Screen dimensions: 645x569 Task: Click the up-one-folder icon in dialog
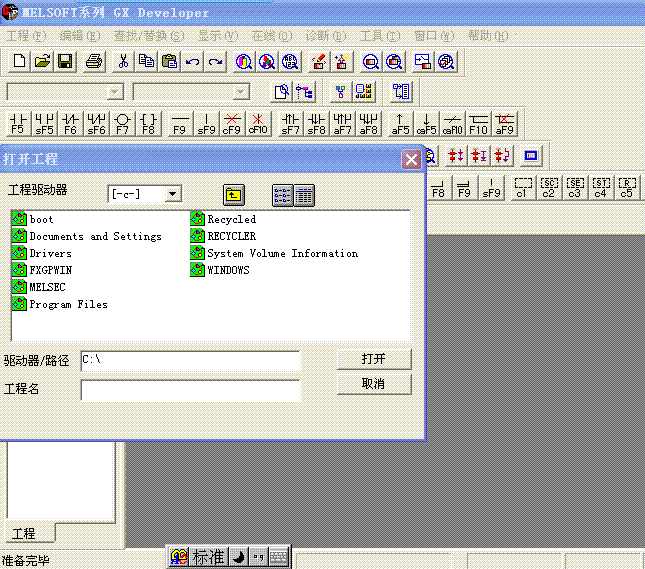[234, 195]
